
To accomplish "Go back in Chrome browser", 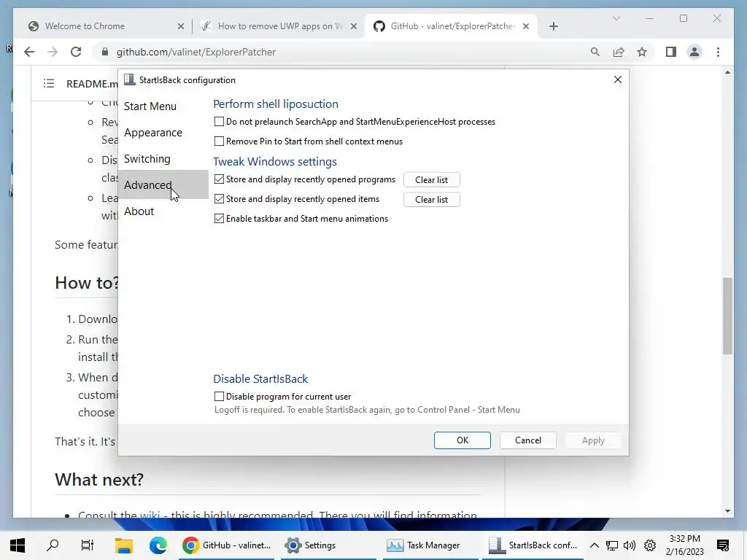I will [x=29, y=52].
